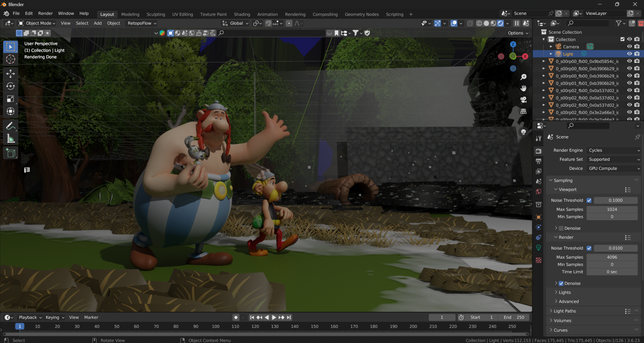Toggle Collection exclude checkbox in outliner

coord(622,39)
